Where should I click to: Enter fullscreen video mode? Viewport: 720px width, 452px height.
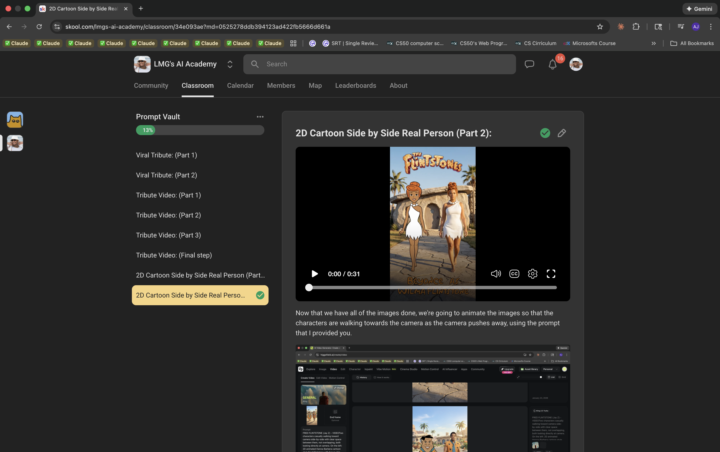[551, 273]
